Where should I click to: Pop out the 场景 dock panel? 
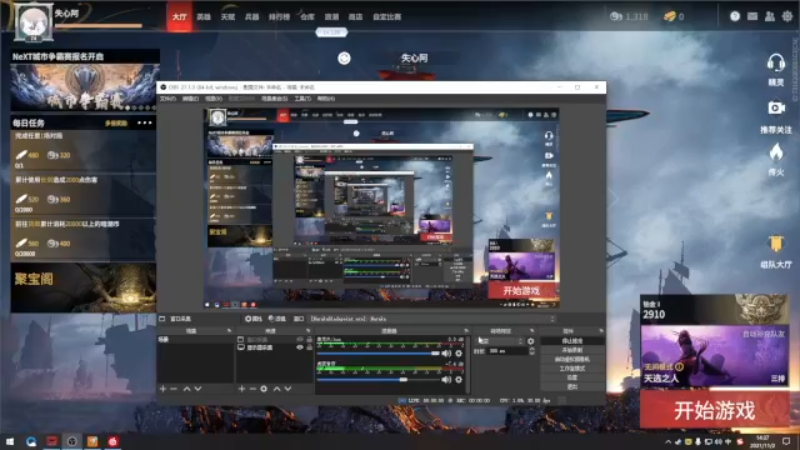point(229,331)
